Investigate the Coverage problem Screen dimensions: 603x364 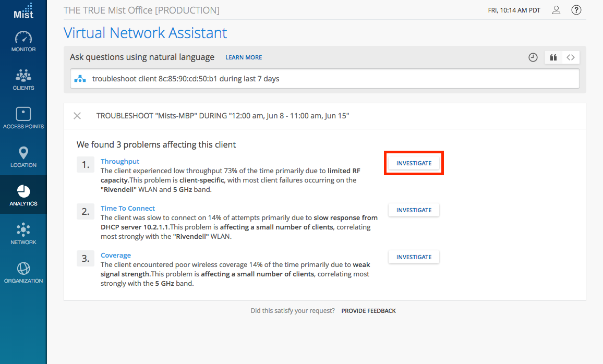click(x=414, y=257)
